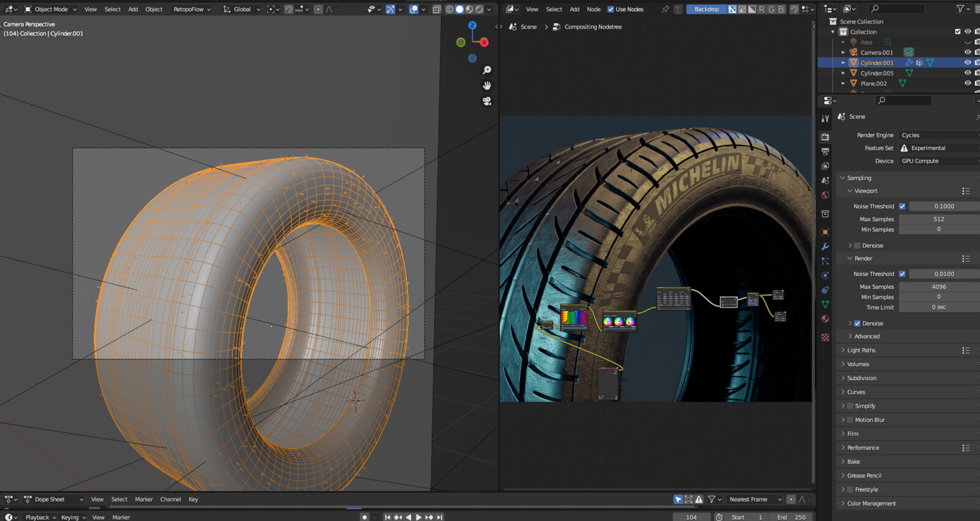The width and height of the screenshot is (980, 521).
Task: Open the Object menu in the 3D viewport
Action: point(154,9)
